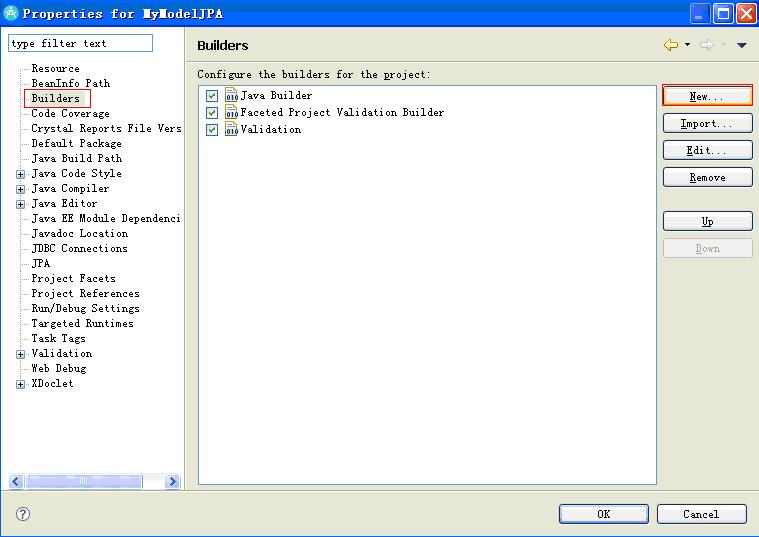Open the Code Coverage page
The image size is (759, 537).
point(70,113)
